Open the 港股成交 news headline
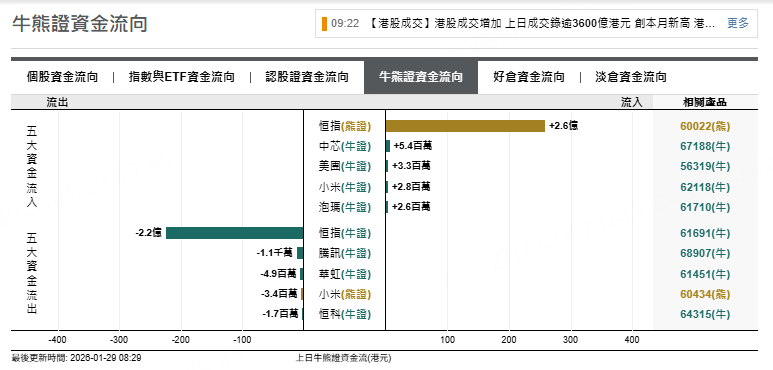This screenshot has width=773, height=370. (541, 24)
